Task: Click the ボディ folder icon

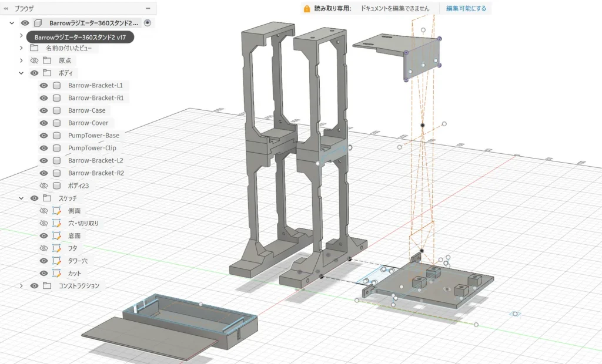Action: pyautogui.click(x=47, y=73)
